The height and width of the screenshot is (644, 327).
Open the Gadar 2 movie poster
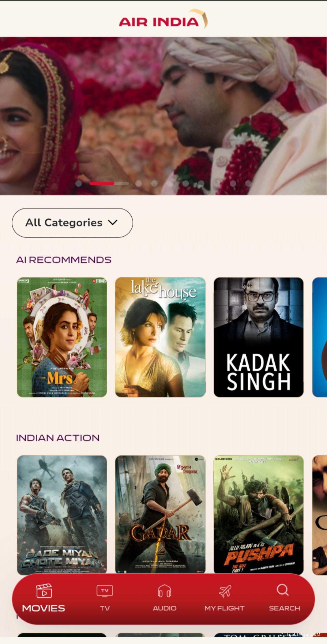(x=160, y=515)
